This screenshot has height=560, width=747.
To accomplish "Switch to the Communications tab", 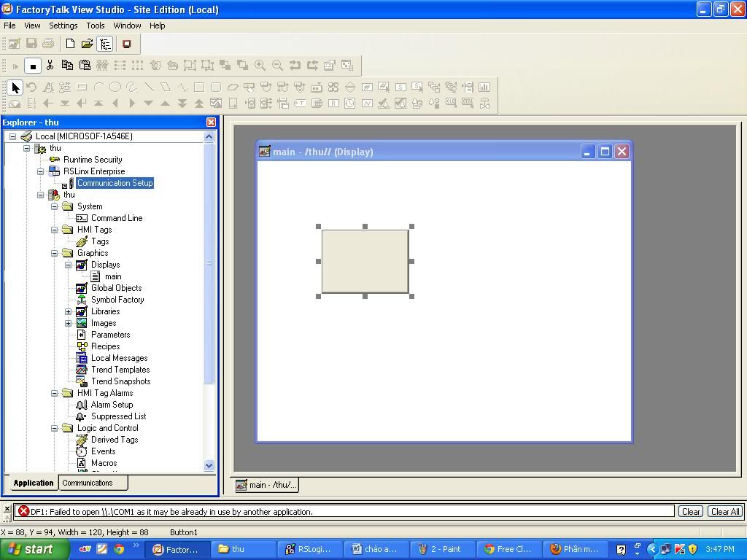I will (x=93, y=483).
